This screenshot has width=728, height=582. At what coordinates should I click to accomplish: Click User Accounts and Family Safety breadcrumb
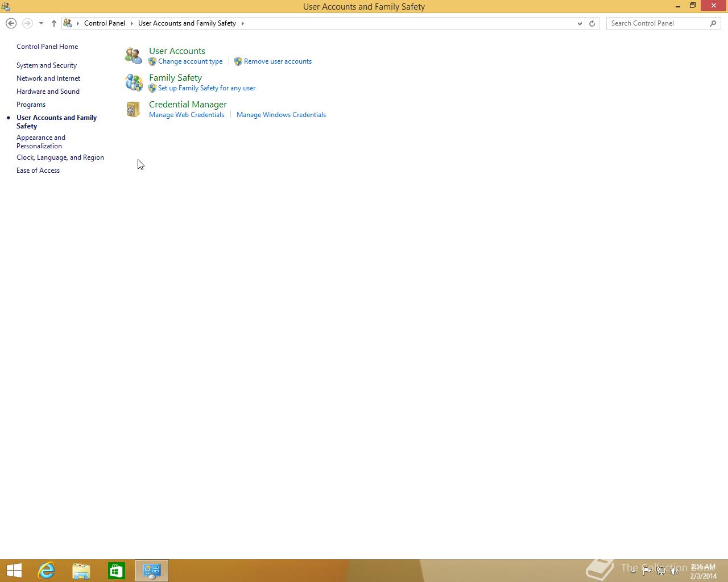click(187, 23)
